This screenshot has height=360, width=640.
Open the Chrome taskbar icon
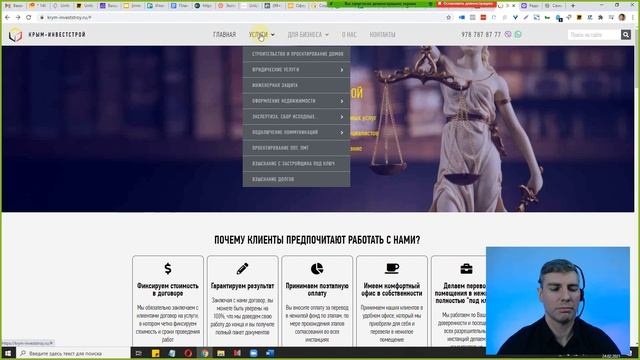[x=204, y=353]
